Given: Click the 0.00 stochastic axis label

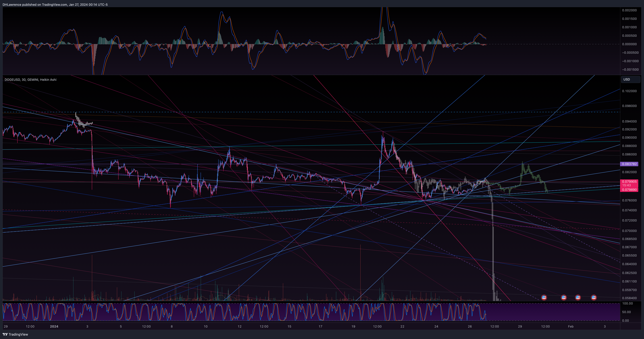Looking at the screenshot, I should pos(626,320).
